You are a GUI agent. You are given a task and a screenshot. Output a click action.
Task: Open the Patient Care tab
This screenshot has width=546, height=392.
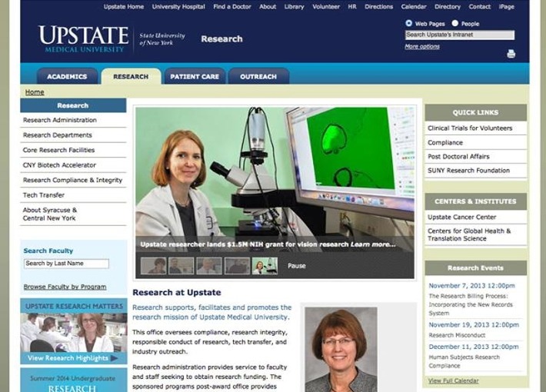tap(195, 76)
